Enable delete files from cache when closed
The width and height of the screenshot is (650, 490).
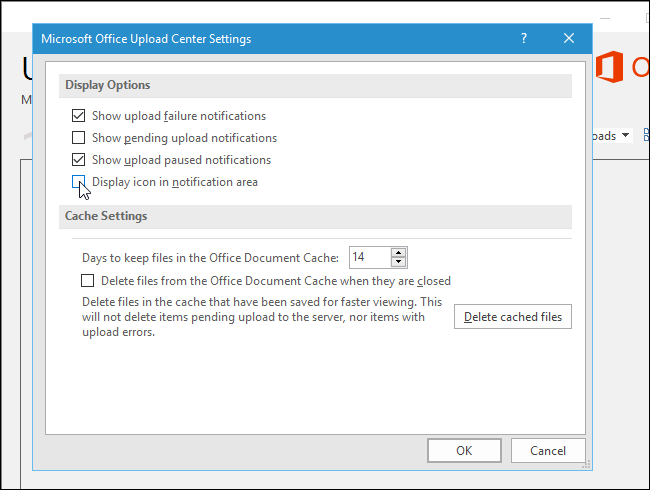click(x=87, y=281)
